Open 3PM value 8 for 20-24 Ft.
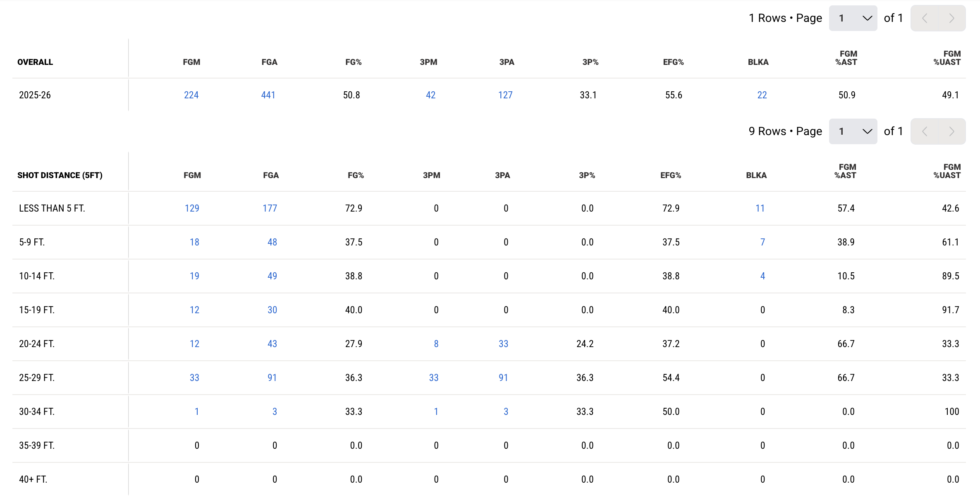 coord(436,344)
